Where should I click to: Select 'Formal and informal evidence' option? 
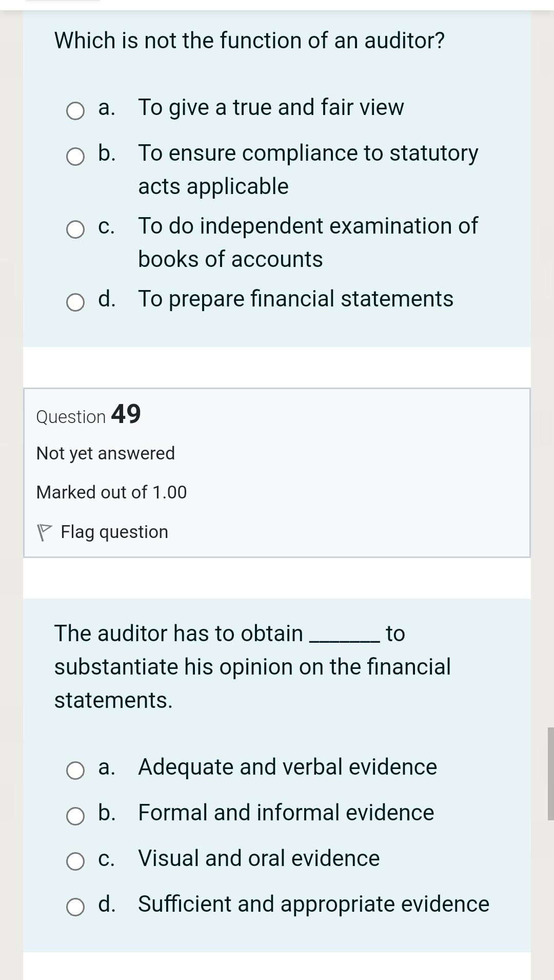[x=75, y=815]
